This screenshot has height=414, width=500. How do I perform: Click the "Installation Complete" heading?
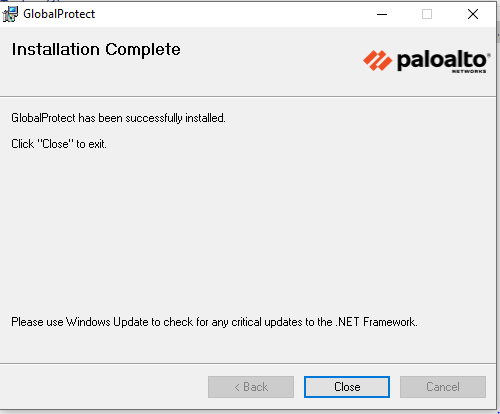(96, 50)
